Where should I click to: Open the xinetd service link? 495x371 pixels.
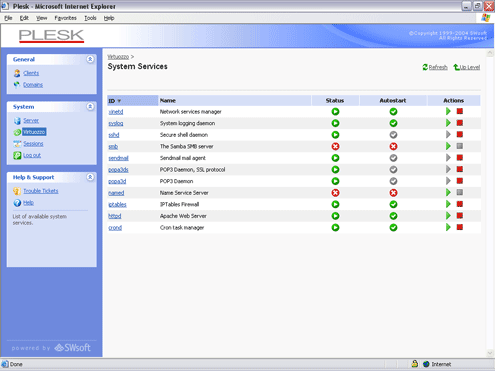tap(116, 112)
